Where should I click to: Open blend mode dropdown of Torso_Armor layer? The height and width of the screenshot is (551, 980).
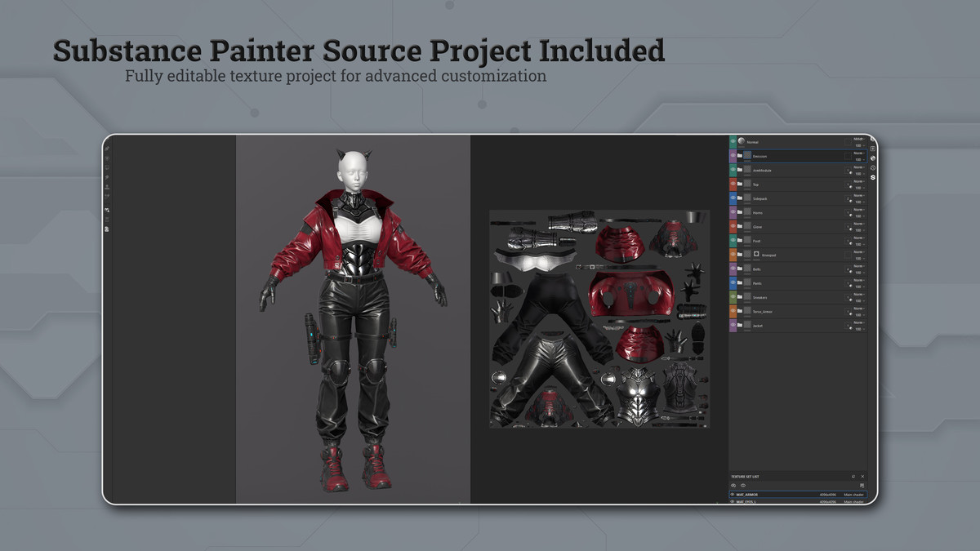pos(858,308)
